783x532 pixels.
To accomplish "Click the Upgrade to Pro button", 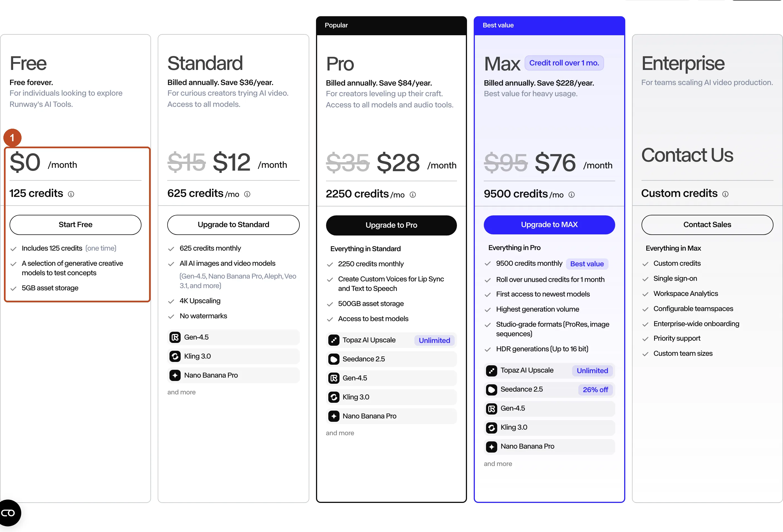I will [391, 225].
